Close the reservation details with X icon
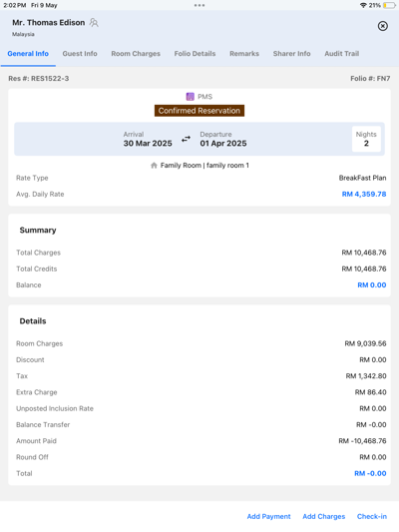This screenshot has width=399, height=532. pos(383,26)
